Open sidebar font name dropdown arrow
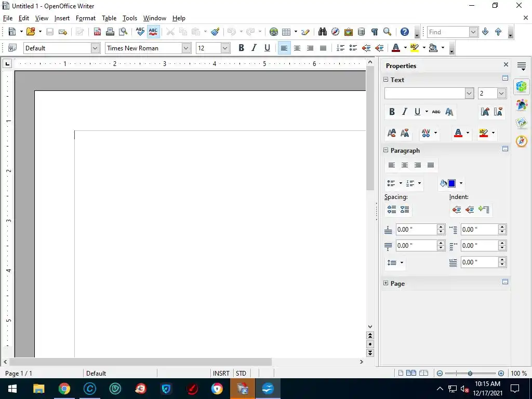This screenshot has height=399, width=532. pos(469,94)
